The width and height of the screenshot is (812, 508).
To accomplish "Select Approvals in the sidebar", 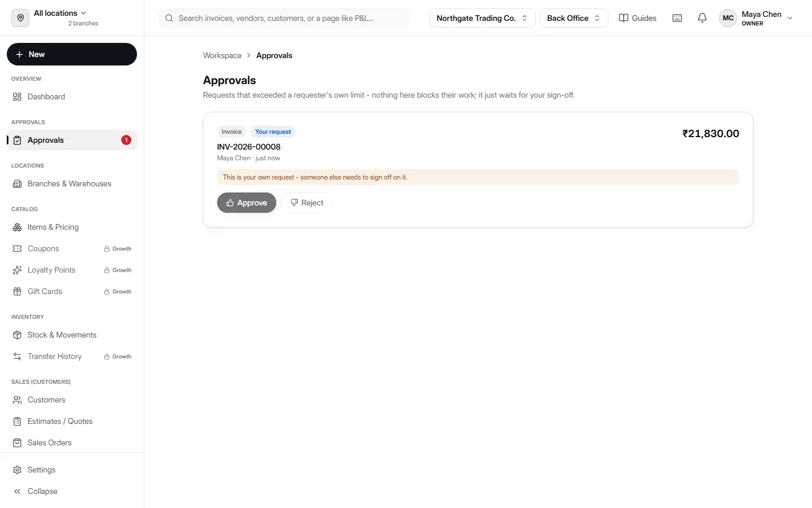I will (x=72, y=140).
